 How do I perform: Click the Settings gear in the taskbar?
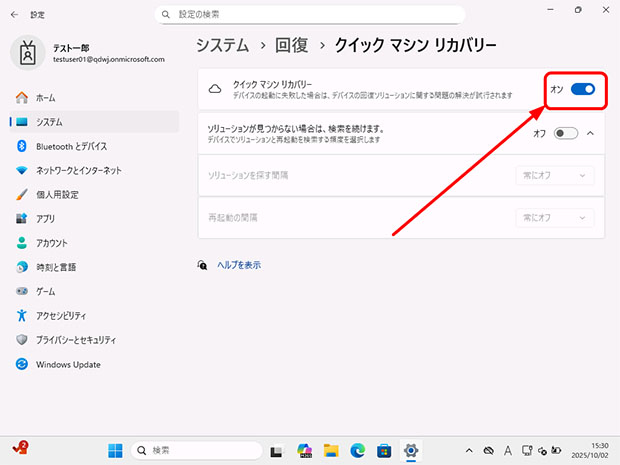click(411, 450)
